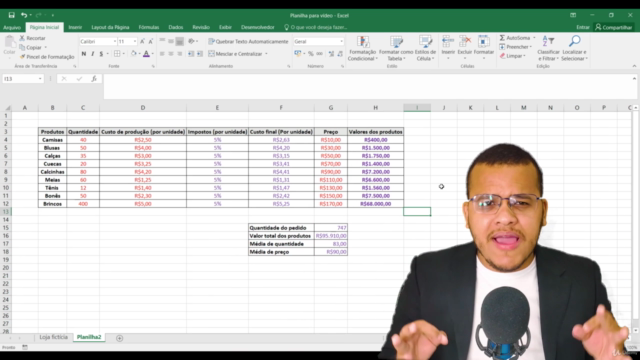Click the text orientation icon
The height and width of the screenshot is (360, 640).
[x=191, y=41]
